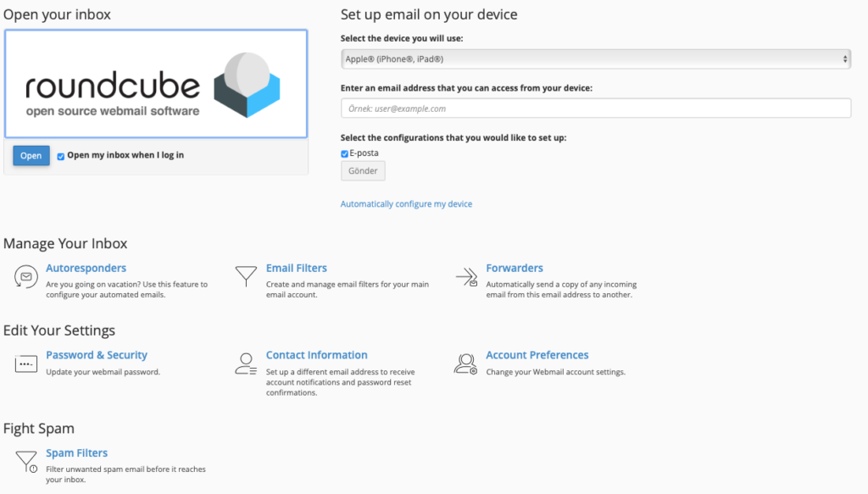
Task: Uncheck the E-posta configuration checkbox
Action: [x=344, y=153]
